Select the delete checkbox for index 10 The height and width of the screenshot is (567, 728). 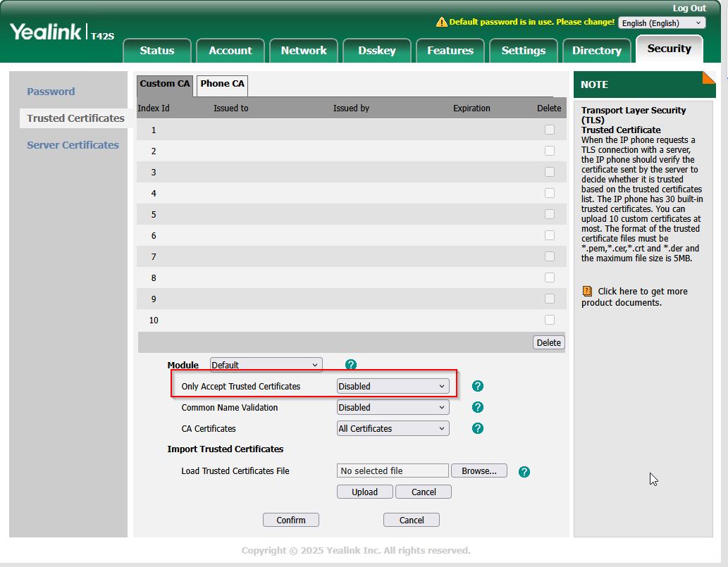pos(550,320)
